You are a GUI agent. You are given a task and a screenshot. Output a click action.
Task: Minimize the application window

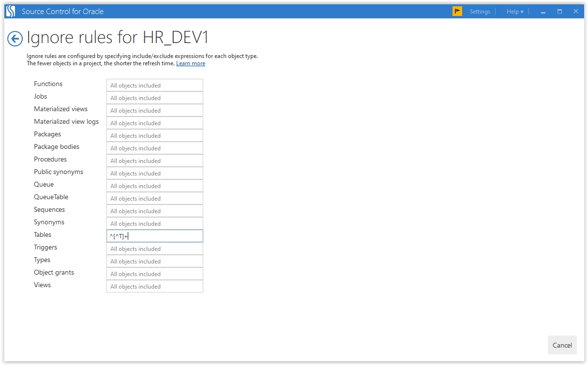coord(543,12)
